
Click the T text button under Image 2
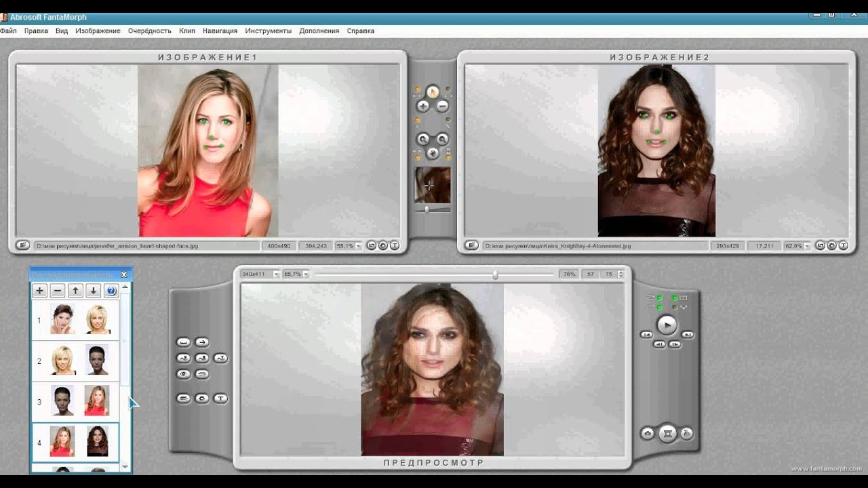[844, 245]
